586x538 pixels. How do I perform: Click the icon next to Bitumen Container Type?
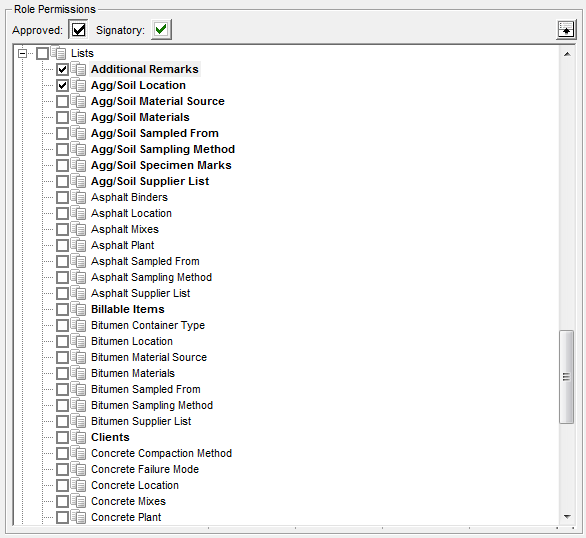pyautogui.click(x=78, y=325)
